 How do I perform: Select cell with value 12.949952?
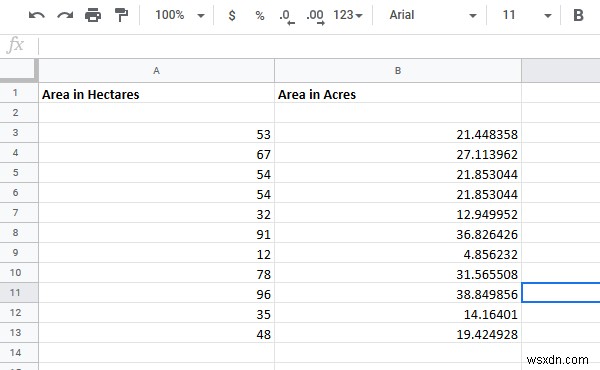pos(398,213)
